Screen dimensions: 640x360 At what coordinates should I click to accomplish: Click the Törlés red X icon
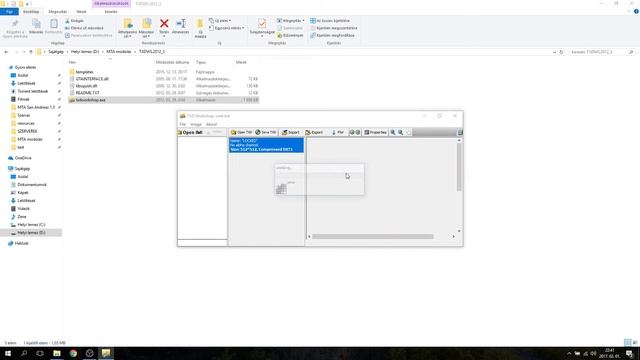pyautogui.click(x=164, y=24)
